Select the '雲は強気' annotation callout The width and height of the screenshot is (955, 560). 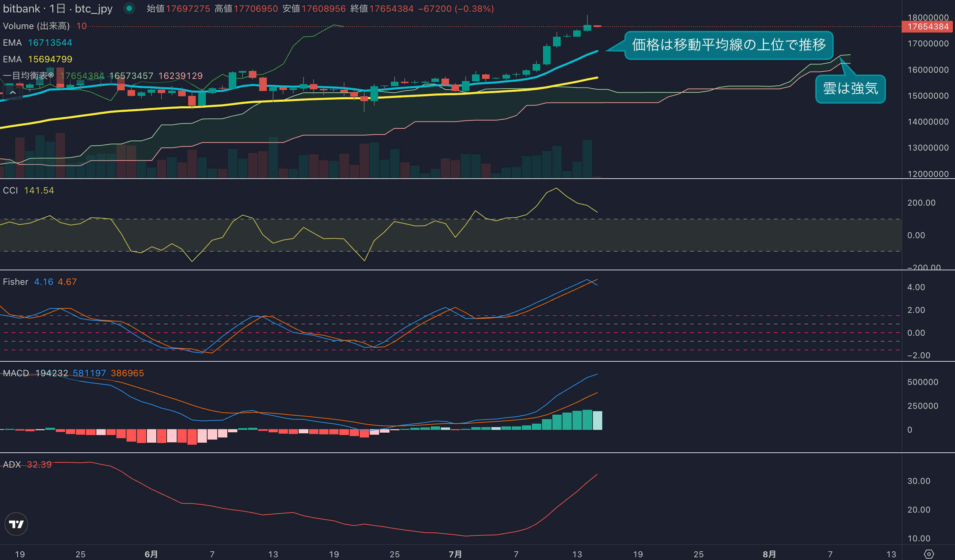coord(850,89)
